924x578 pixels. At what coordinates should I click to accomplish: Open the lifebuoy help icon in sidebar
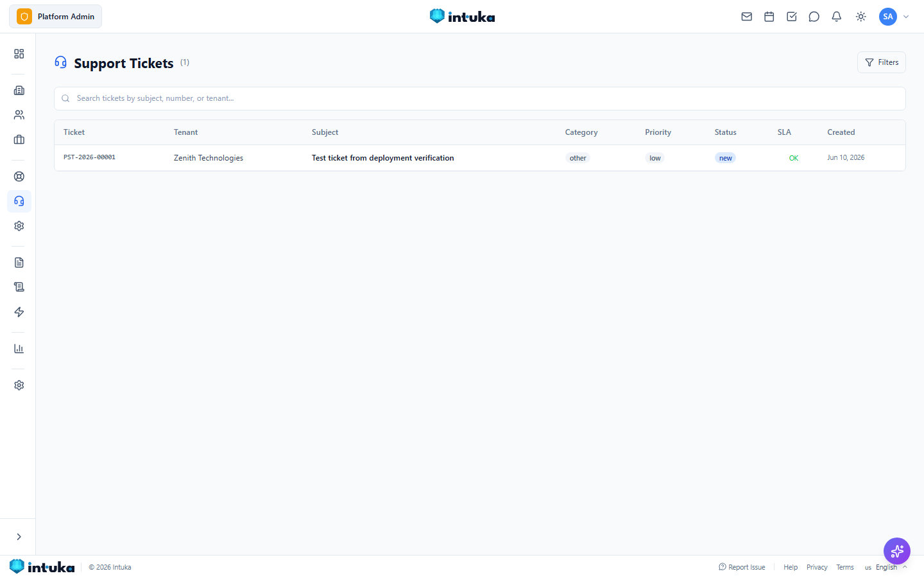[x=19, y=177]
